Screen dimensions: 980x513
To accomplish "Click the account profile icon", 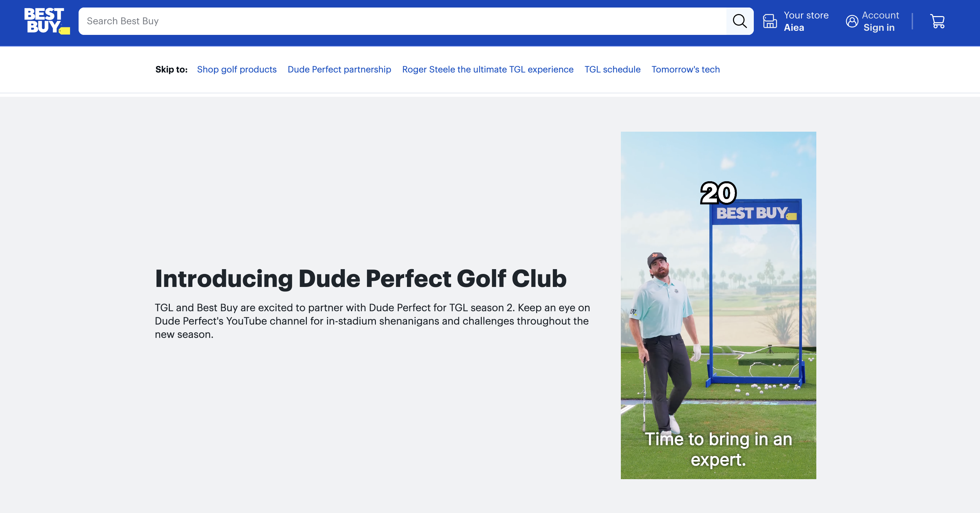I will pyautogui.click(x=852, y=21).
